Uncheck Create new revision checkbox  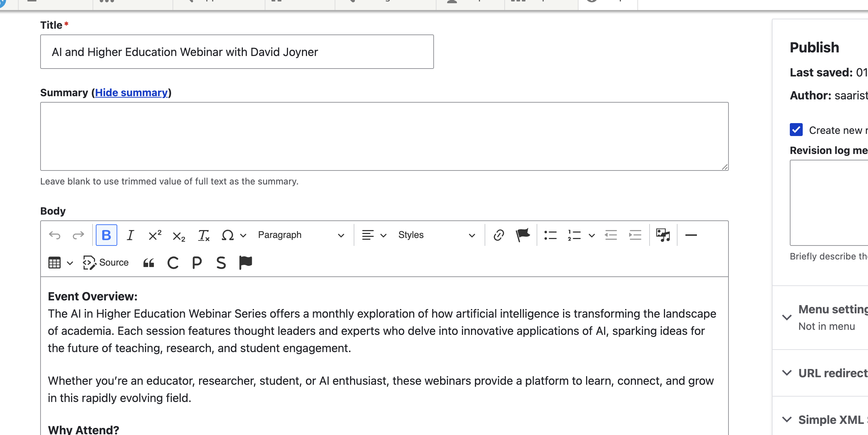[x=796, y=130]
